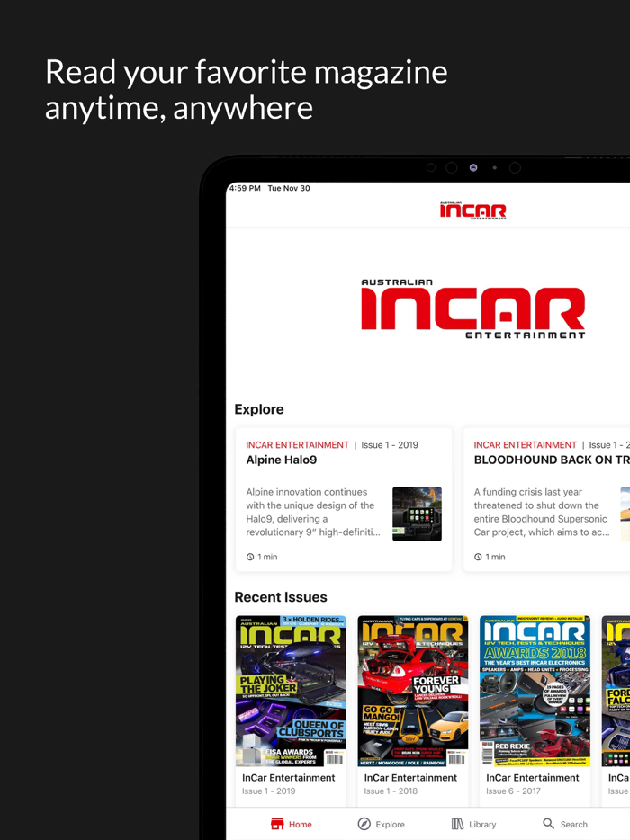Click the clock icon on Bloodhound card
Screen dimensions: 630x840
(478, 557)
